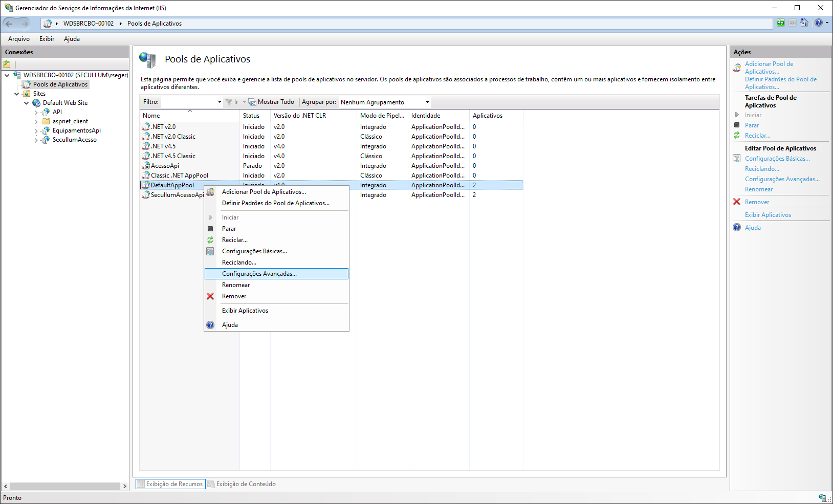Click Definir Padrões do Pool link in Actions

(x=780, y=83)
